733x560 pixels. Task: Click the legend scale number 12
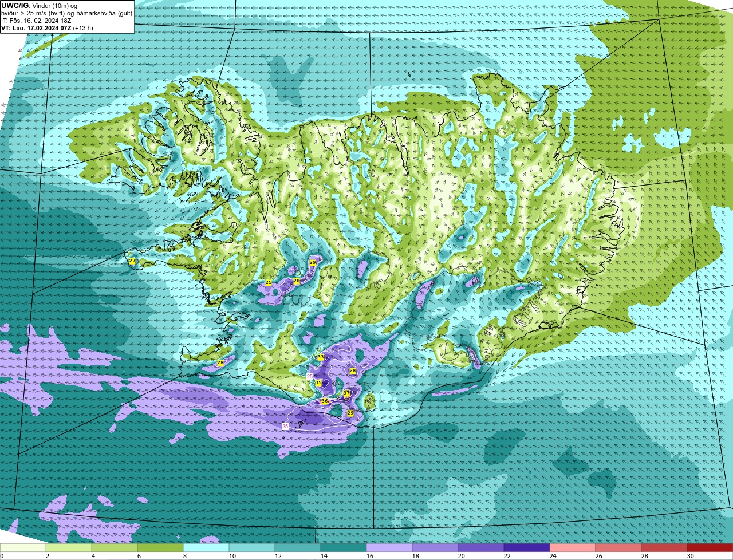point(278,556)
